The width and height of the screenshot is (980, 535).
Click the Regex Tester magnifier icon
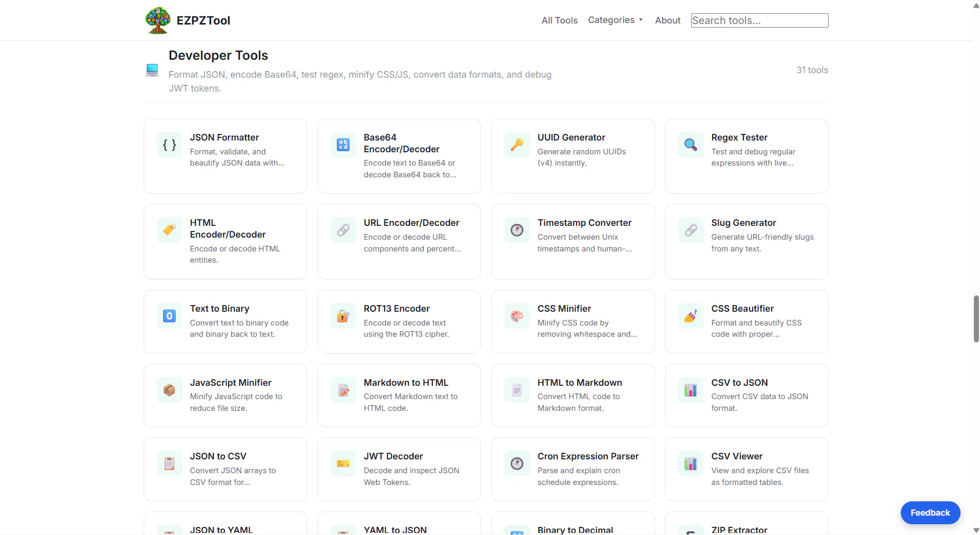click(x=691, y=145)
